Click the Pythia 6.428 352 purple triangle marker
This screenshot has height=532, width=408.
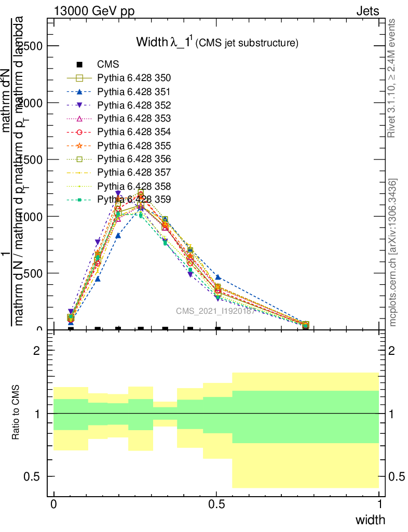79,105
